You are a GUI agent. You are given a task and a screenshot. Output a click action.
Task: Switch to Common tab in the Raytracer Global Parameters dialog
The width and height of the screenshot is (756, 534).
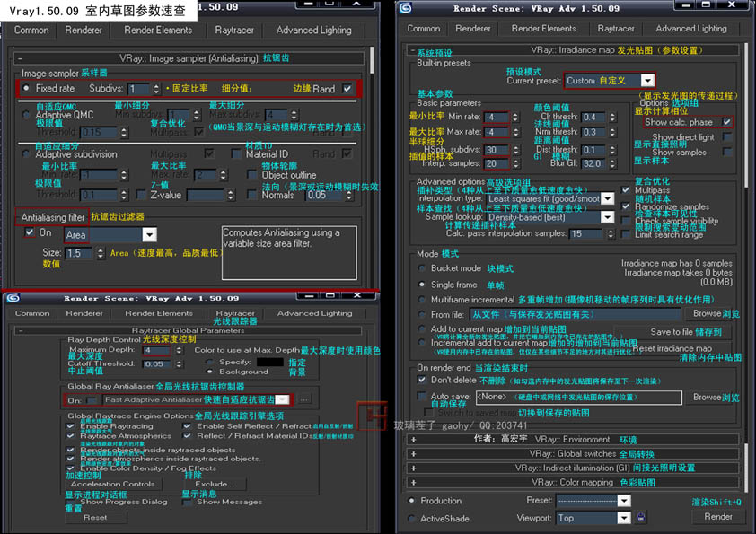(32, 313)
